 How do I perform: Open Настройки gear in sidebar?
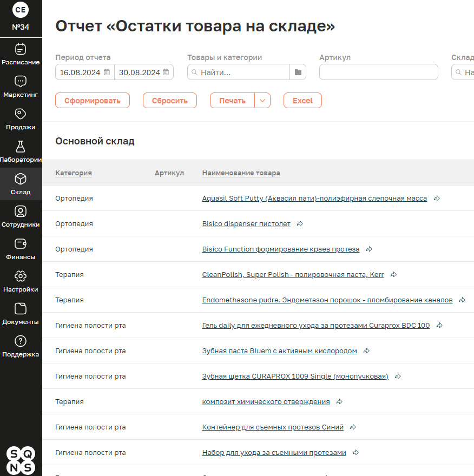(21, 281)
